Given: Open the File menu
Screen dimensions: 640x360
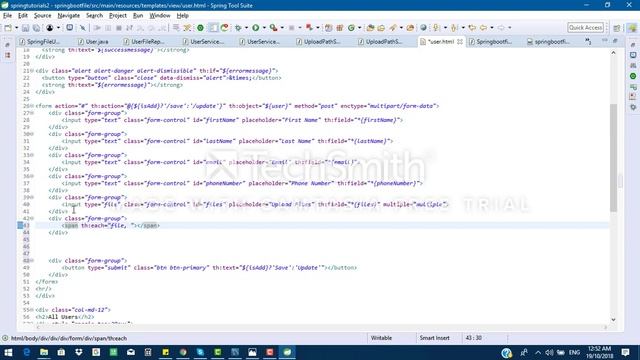Looking at the screenshot, I should pos(7,16).
